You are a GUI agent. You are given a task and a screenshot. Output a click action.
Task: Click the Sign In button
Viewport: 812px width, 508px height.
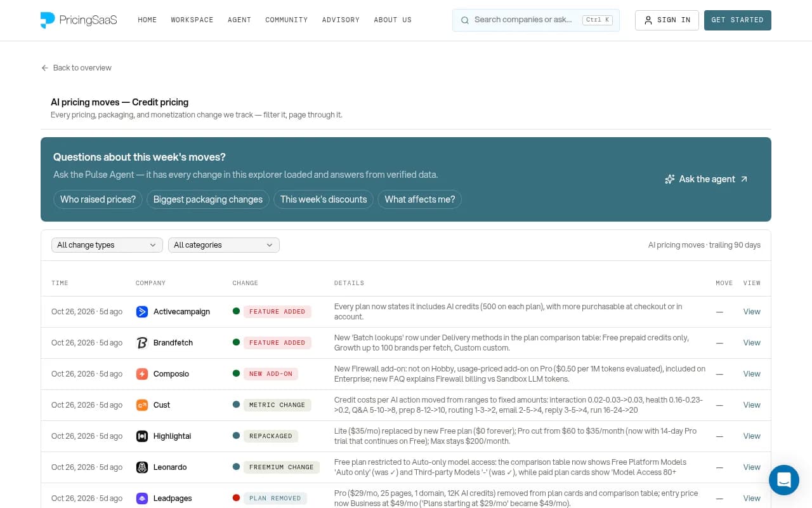click(x=667, y=20)
